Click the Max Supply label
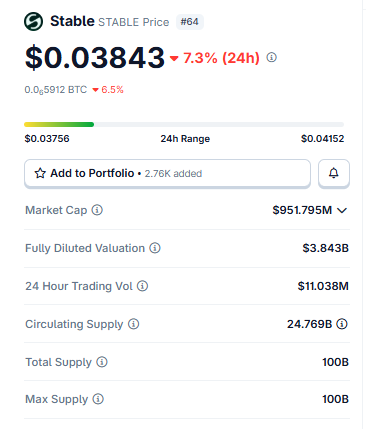 [57, 399]
